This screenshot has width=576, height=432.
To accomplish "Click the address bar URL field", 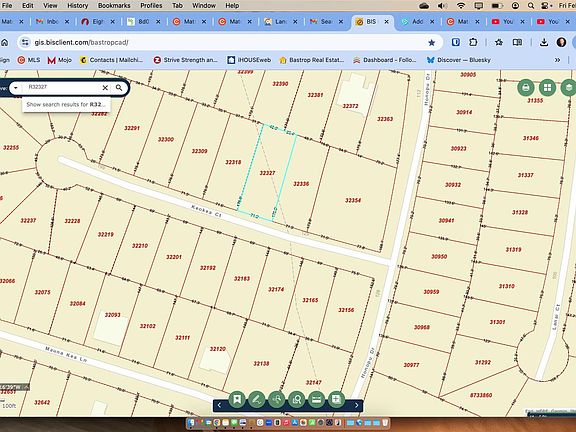I will click(x=228, y=43).
